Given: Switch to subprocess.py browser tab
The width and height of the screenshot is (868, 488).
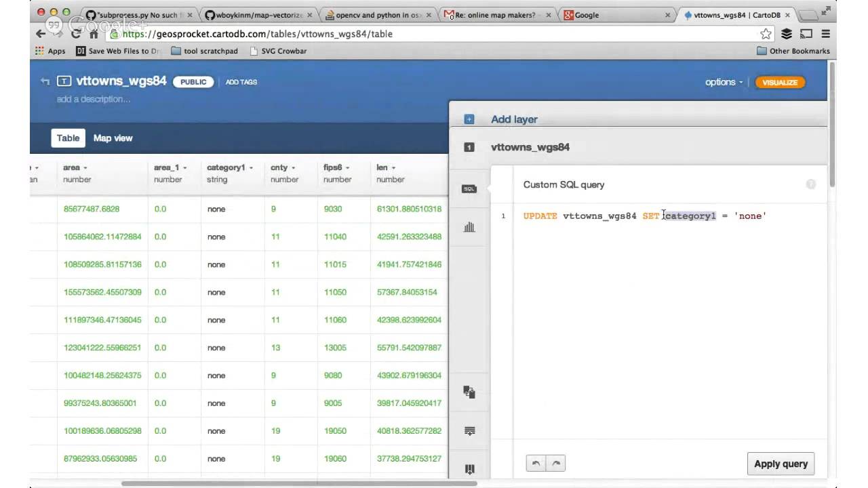Looking at the screenshot, I should 139,14.
